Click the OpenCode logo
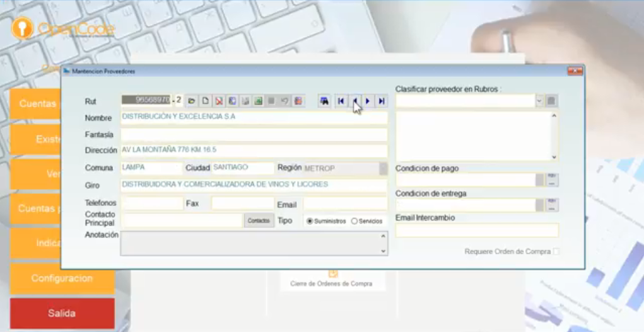This screenshot has height=332, width=644. tap(63, 28)
